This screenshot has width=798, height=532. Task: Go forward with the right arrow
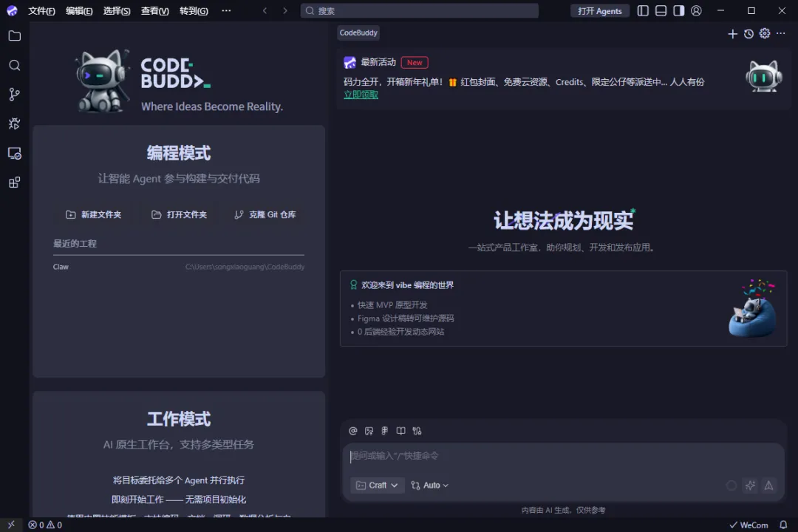[x=285, y=10]
